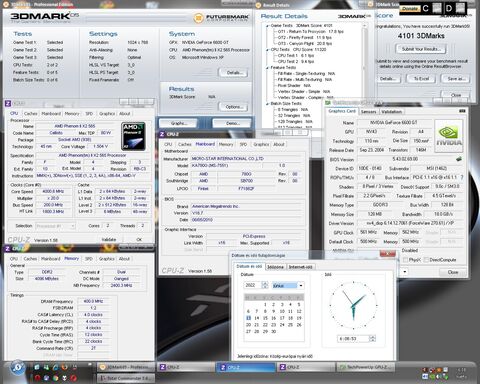Viewport: 480px width, 384px height.
Task: Click the taskbar clock in the system tray
Action: [x=462, y=373]
